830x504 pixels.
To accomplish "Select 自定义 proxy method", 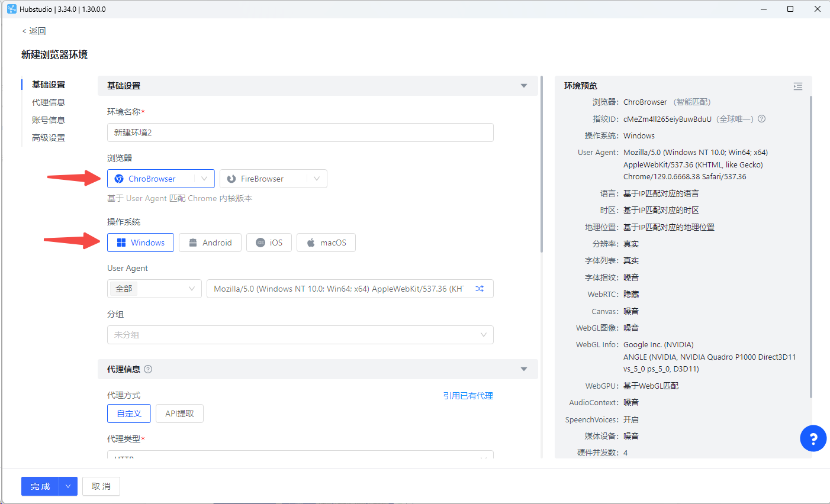I will pos(129,413).
